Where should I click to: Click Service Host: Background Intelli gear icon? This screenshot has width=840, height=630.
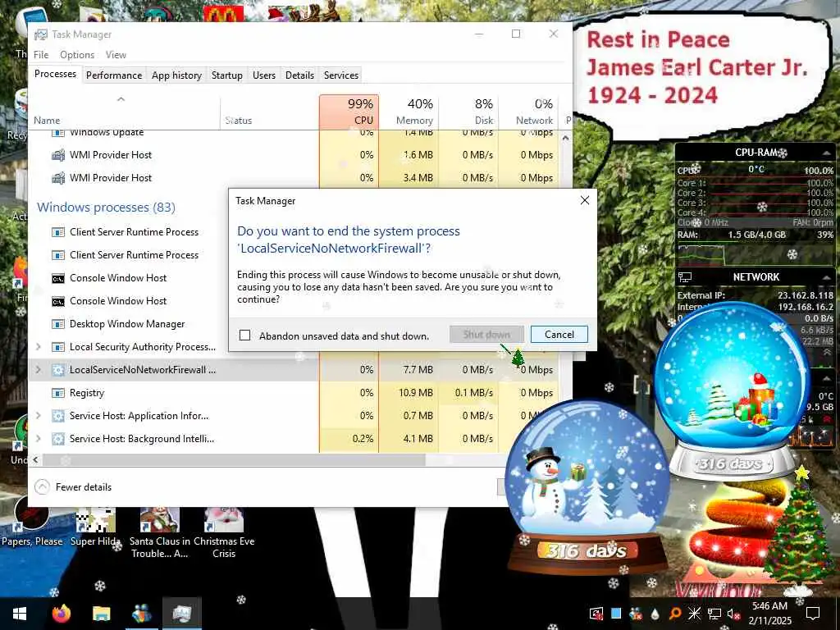58,439
